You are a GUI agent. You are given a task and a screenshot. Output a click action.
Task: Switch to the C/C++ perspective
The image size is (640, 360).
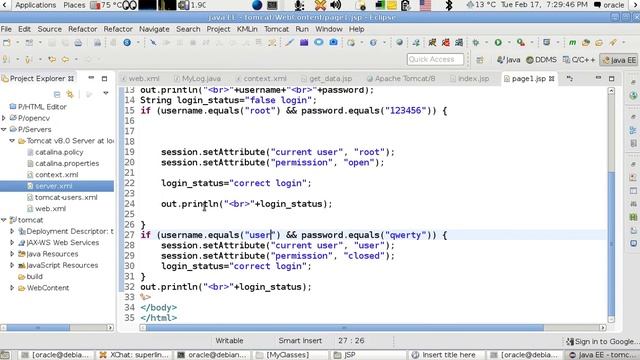(579, 60)
